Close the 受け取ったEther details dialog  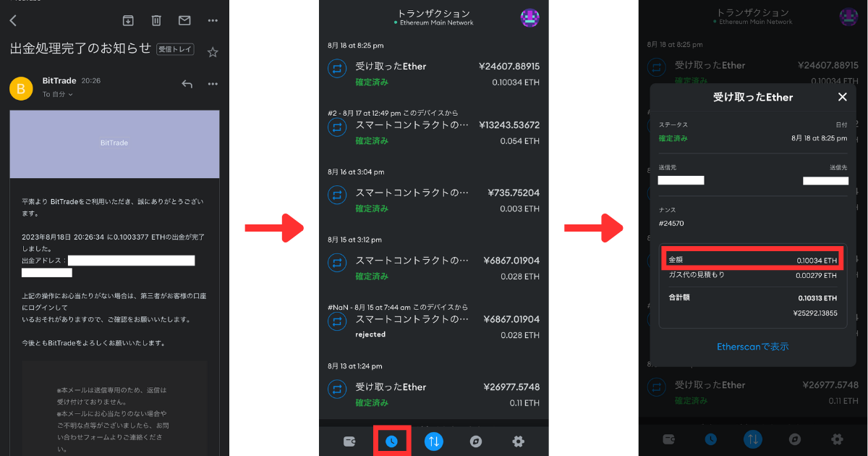coord(842,97)
